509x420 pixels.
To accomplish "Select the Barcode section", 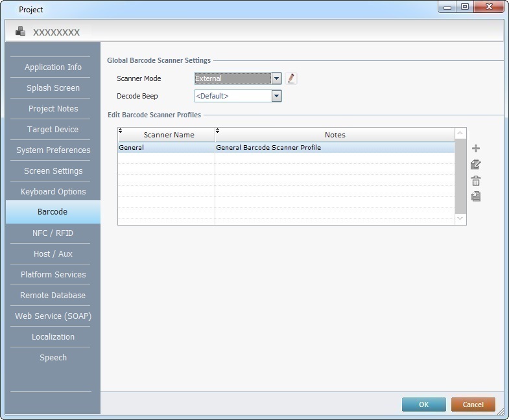I will tap(53, 212).
